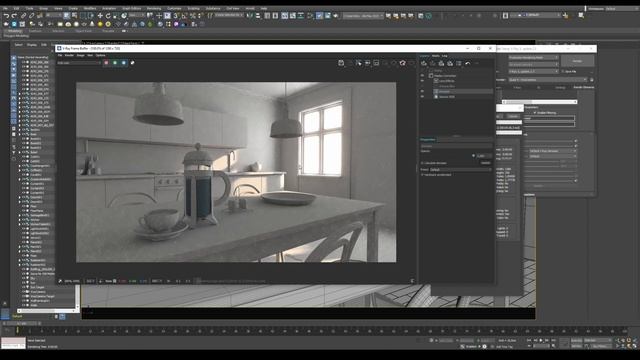Switch to the Settings tab in Render Setup
The height and width of the screenshot is (360, 640).
tap(560, 87)
